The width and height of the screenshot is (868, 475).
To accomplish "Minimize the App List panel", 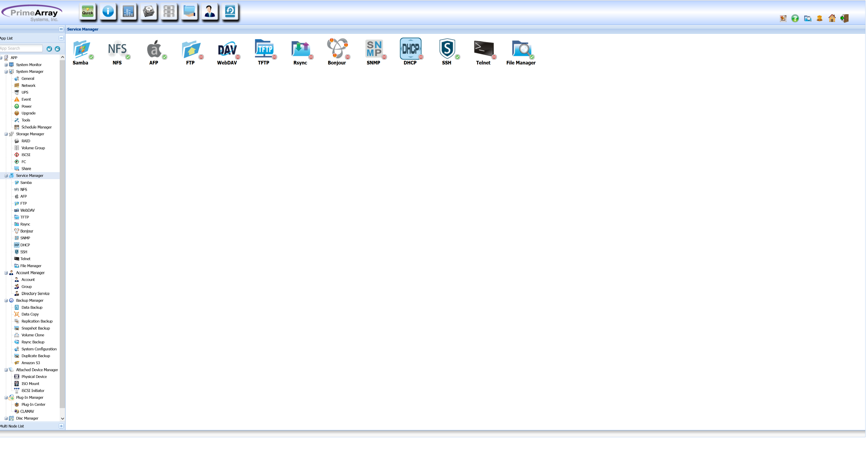I will point(61,38).
